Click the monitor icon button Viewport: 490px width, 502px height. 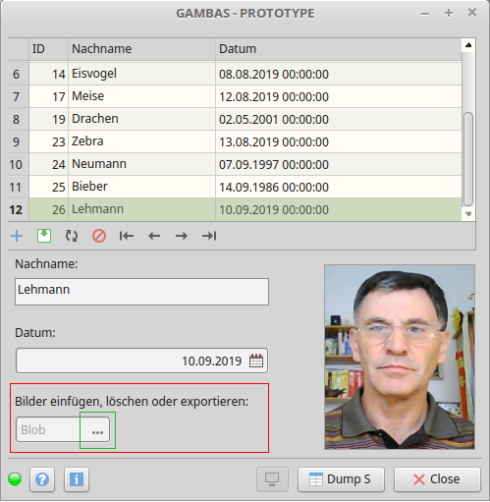coord(272,480)
